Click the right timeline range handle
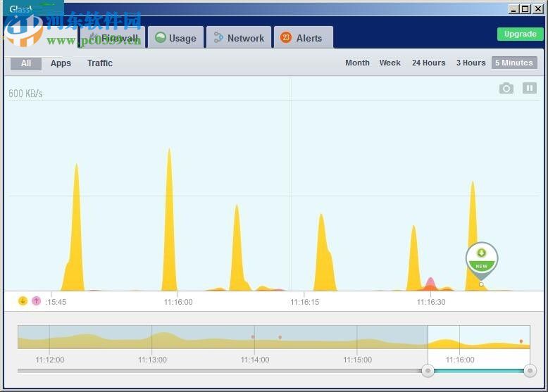 point(530,370)
